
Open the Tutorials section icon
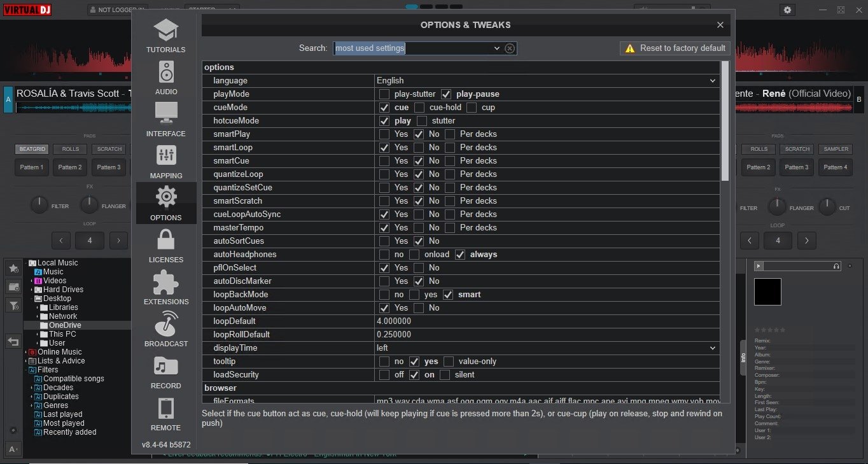(166, 31)
